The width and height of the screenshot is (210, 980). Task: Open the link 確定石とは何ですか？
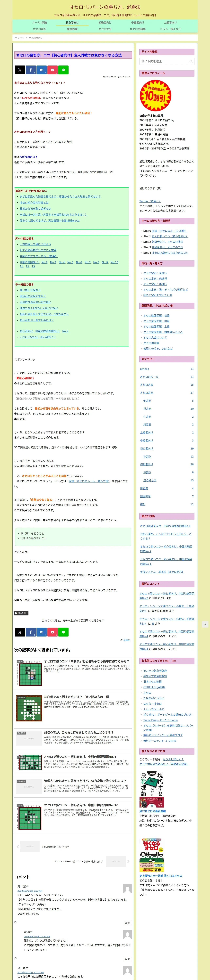coord(33,296)
